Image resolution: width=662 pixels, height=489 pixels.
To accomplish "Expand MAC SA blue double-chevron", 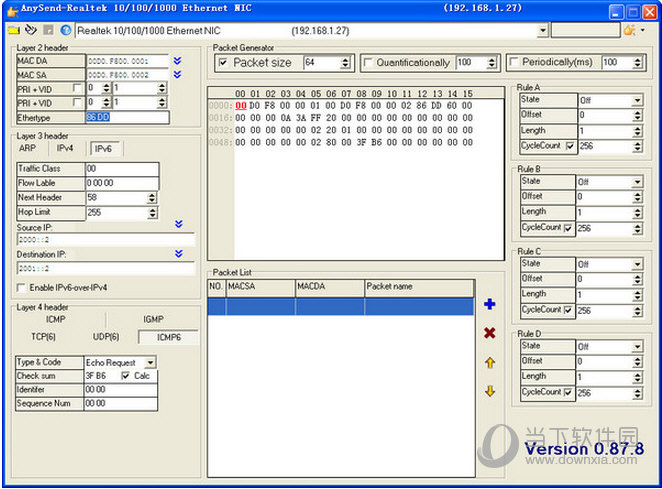I will click(x=177, y=75).
